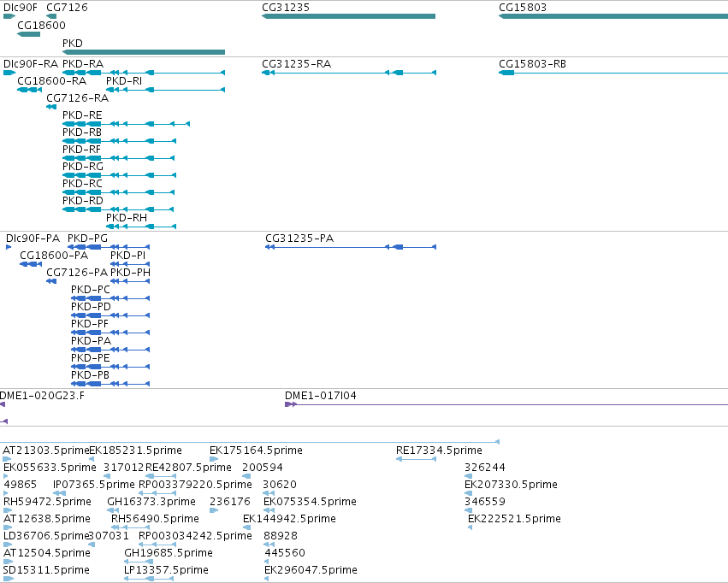
Task: Click protein PKD-PG
Action: point(109,247)
